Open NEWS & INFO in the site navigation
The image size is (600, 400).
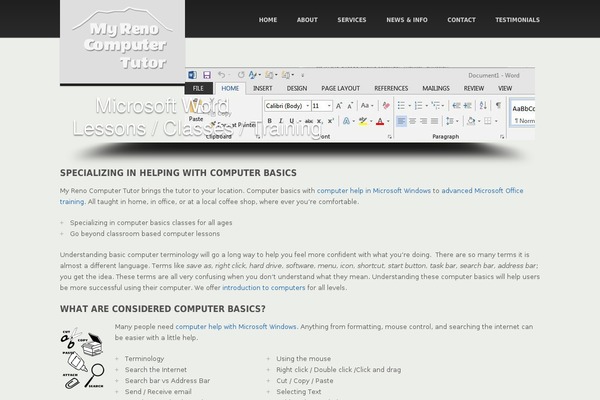(x=407, y=20)
